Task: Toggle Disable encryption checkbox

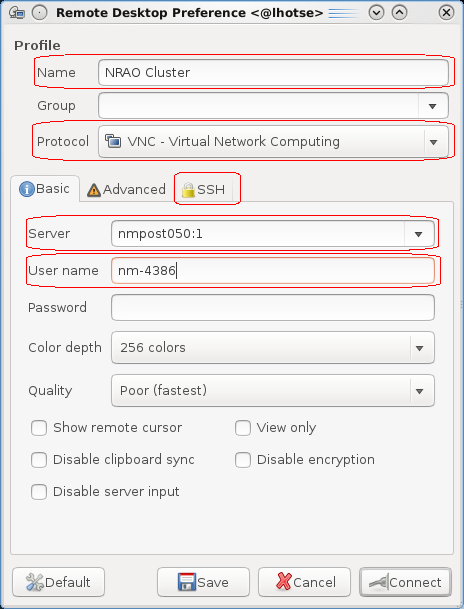Action: tap(243, 460)
